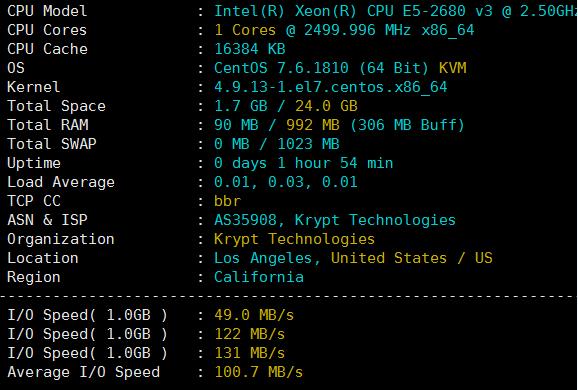Click the '0 days 1 hour 54 min' value
578x390 pixels.
pyautogui.click(x=304, y=163)
